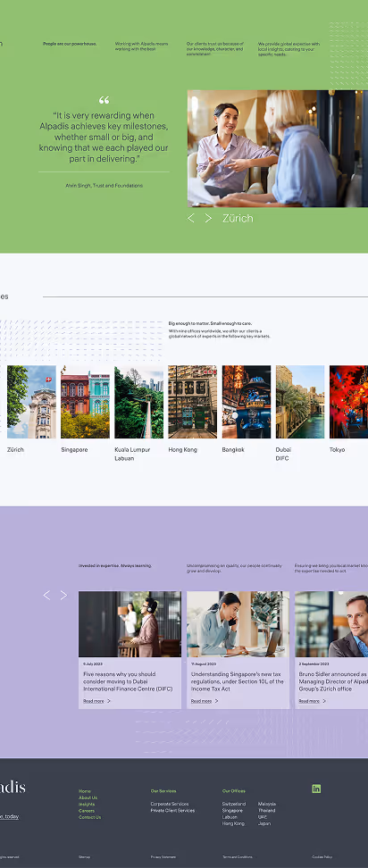The image size is (368, 868).
Task: Open the DIFC article image with headset man
Action: (x=130, y=624)
